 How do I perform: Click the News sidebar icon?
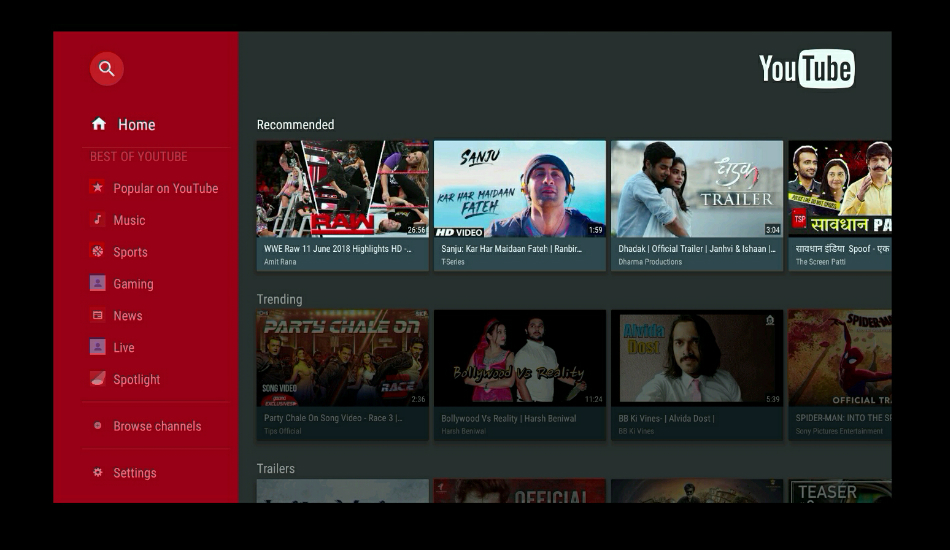[98, 315]
